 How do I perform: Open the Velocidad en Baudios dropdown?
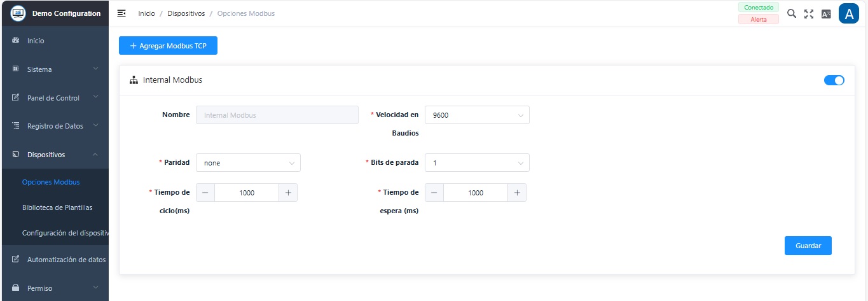[x=477, y=115]
